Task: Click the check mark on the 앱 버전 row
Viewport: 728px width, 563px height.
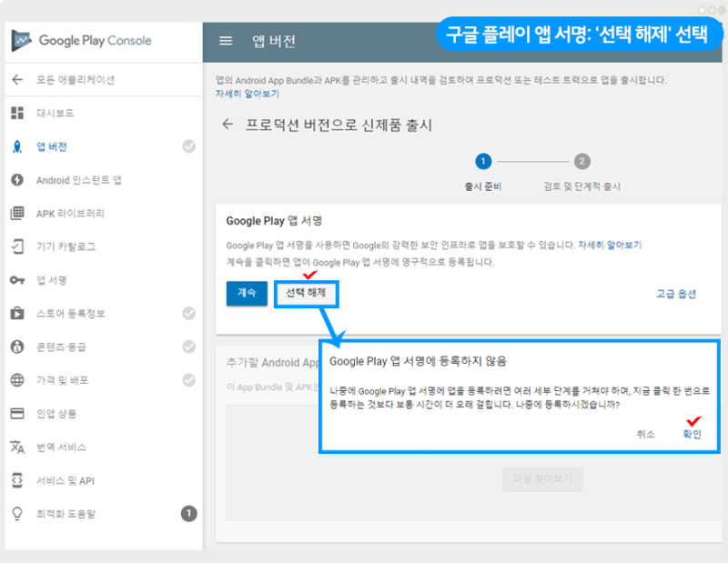Action: [x=189, y=146]
